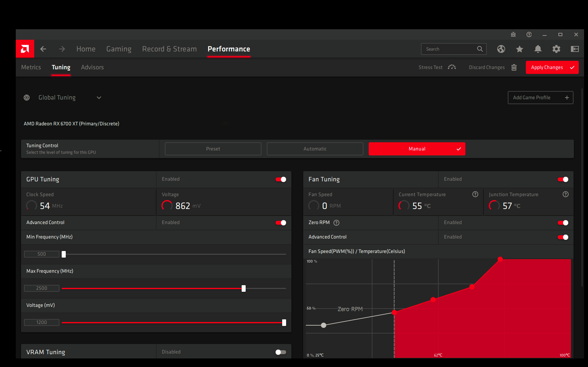The image size is (588, 367).
Task: Click the AMD logo home icon
Action: click(25, 49)
